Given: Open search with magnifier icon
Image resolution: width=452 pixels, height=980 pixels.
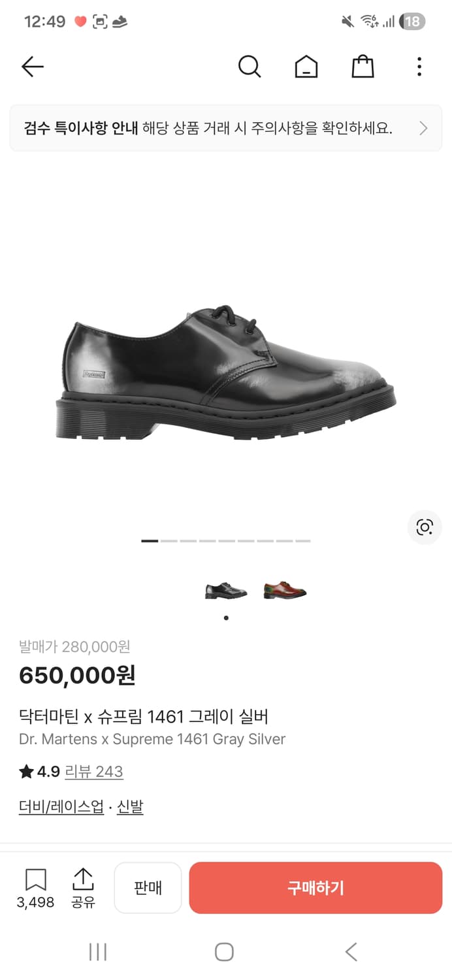Looking at the screenshot, I should [249, 67].
